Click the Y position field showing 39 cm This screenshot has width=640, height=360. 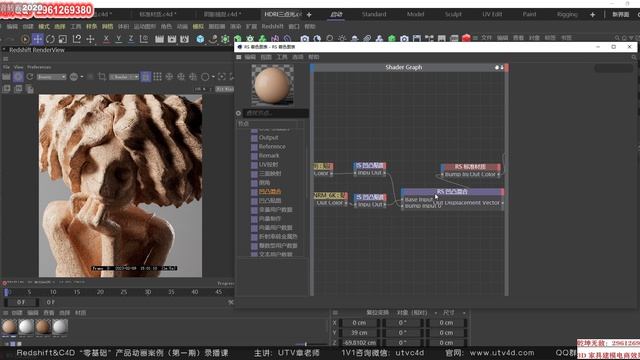tap(359, 333)
